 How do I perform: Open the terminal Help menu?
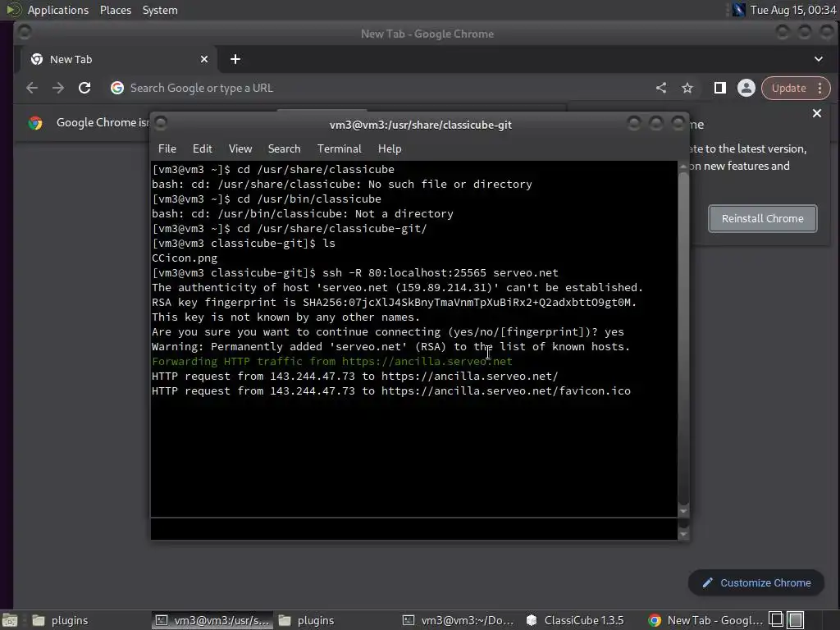click(390, 149)
